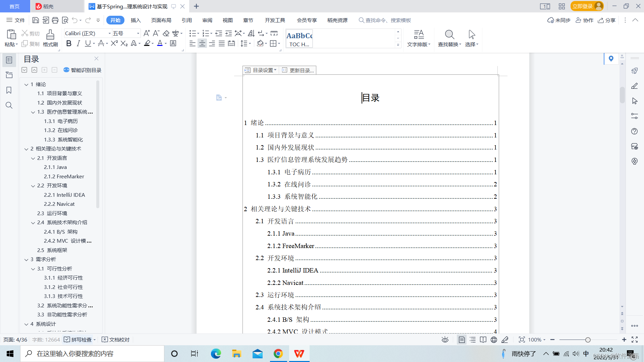This screenshot has width=644, height=362.
Task: Open the Find and Replace tool
Action: 449,38
